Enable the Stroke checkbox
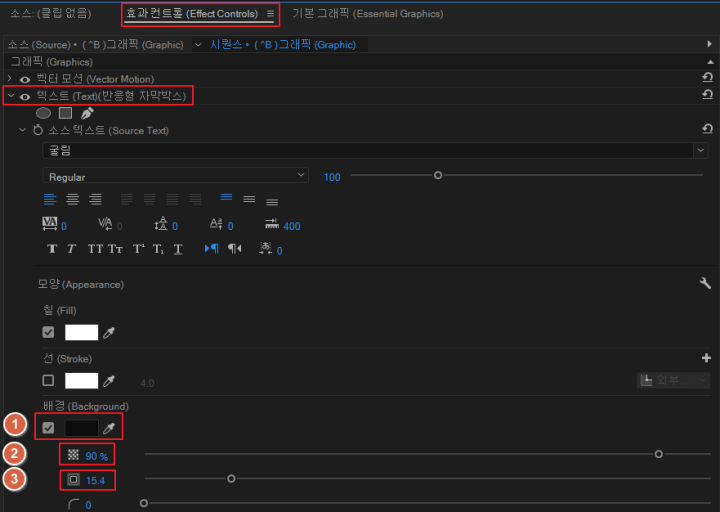This screenshot has width=720, height=512. (x=48, y=380)
